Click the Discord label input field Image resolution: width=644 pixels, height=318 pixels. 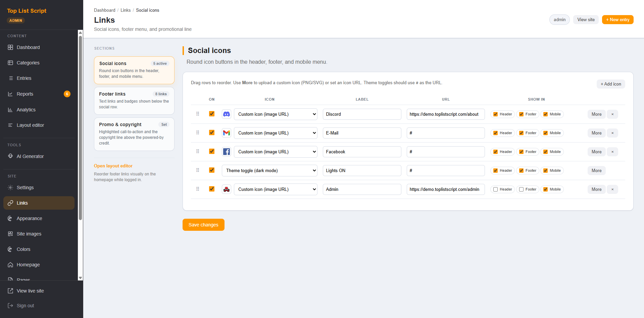tap(362, 114)
